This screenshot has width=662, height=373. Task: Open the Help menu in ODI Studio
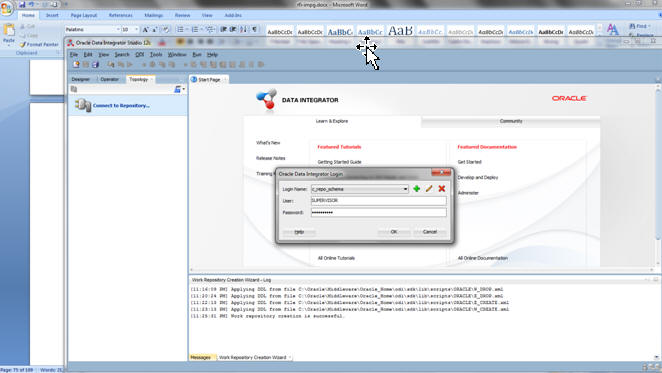point(212,54)
